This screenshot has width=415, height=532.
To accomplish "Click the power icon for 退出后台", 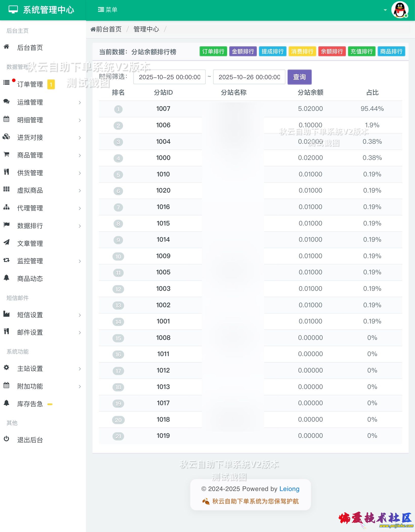I will pyautogui.click(x=6, y=439).
